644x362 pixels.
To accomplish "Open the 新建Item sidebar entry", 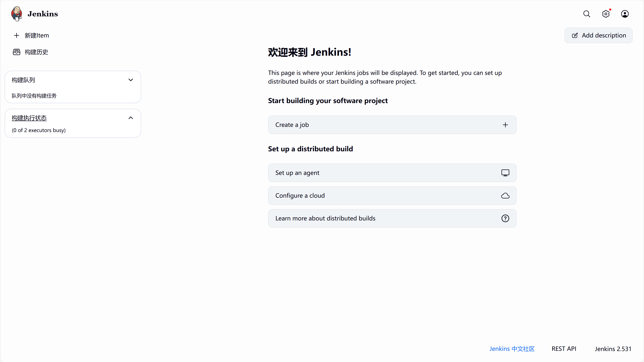I will tap(37, 35).
